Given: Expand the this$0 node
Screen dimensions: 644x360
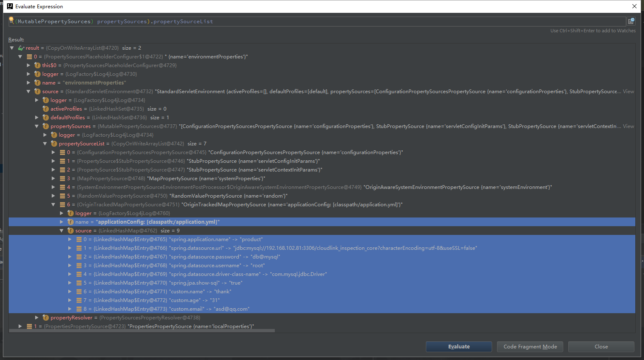Looking at the screenshot, I should (29, 65).
